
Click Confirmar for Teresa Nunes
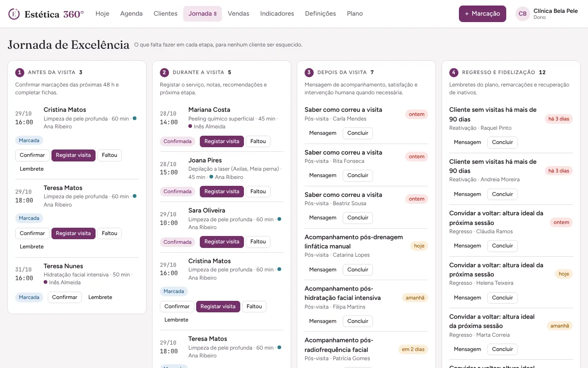tap(65, 298)
